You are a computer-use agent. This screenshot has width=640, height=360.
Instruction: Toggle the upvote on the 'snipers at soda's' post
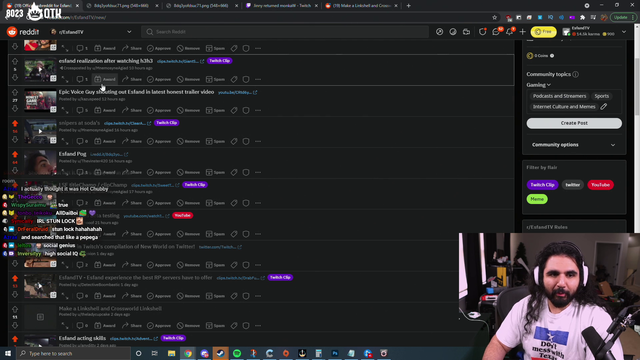[15, 123]
